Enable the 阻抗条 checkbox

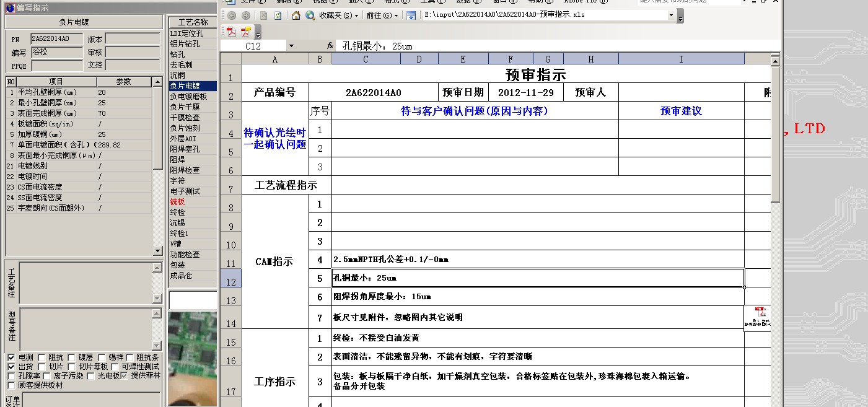tap(130, 357)
